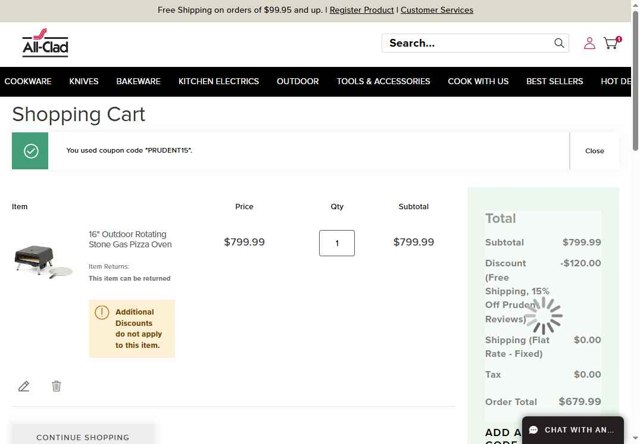Open the Best Sellers menu
The height and width of the screenshot is (444, 640).
tap(554, 81)
